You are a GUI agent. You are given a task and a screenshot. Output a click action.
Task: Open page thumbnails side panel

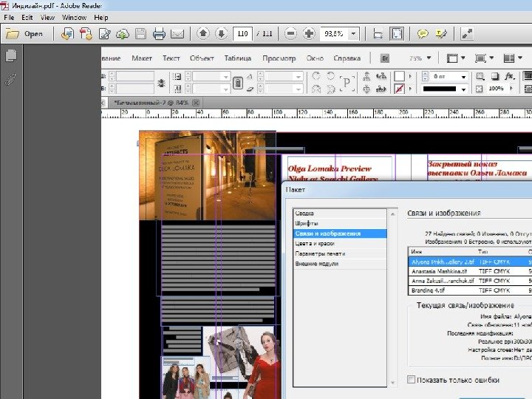tap(11, 55)
